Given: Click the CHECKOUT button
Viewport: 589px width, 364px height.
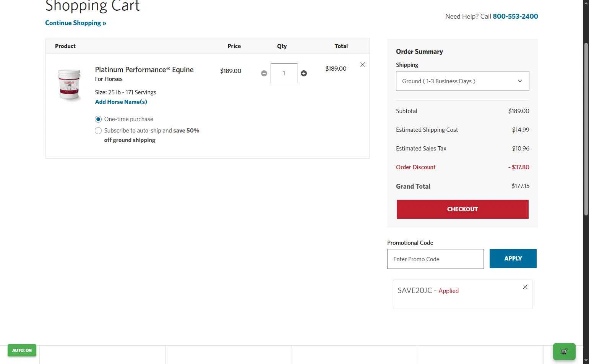Looking at the screenshot, I should coord(462,209).
